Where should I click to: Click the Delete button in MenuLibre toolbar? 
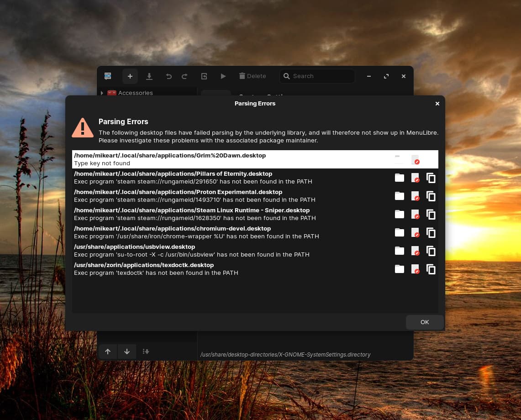(x=253, y=76)
